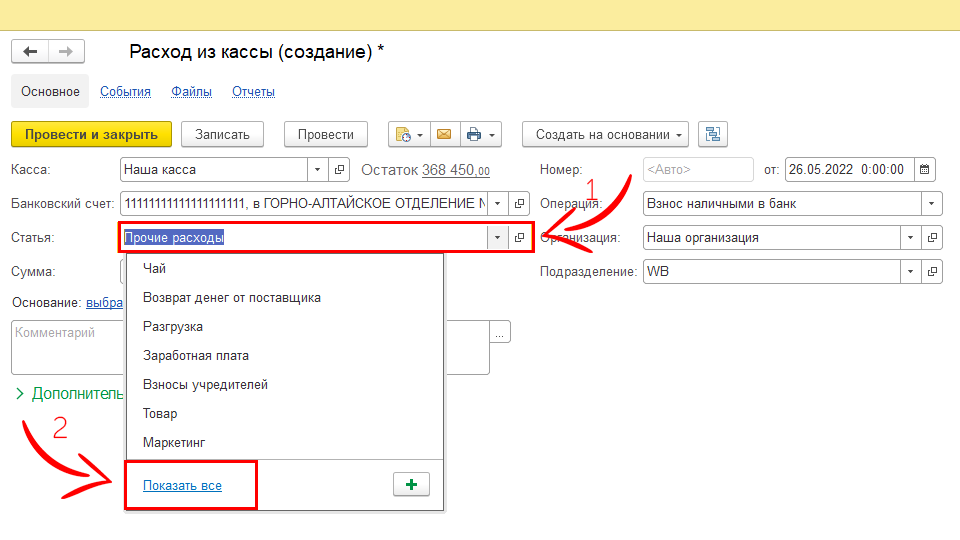Click the open-form icon beside the Подразделение field
The image size is (960, 540).
[932, 271]
